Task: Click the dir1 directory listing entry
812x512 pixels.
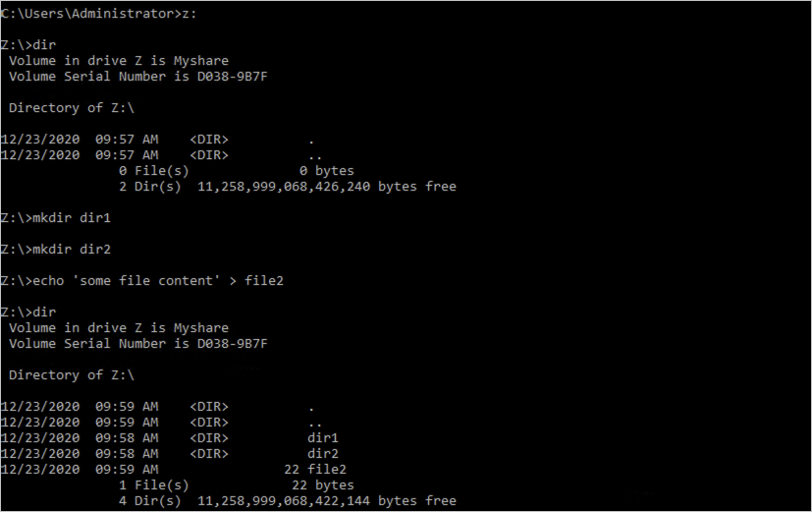Action: click(169, 438)
